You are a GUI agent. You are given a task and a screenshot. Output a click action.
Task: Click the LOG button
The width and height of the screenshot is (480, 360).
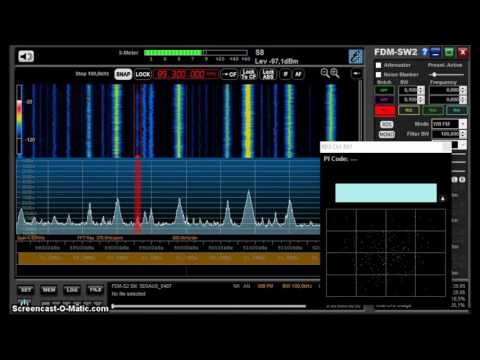[72, 290]
